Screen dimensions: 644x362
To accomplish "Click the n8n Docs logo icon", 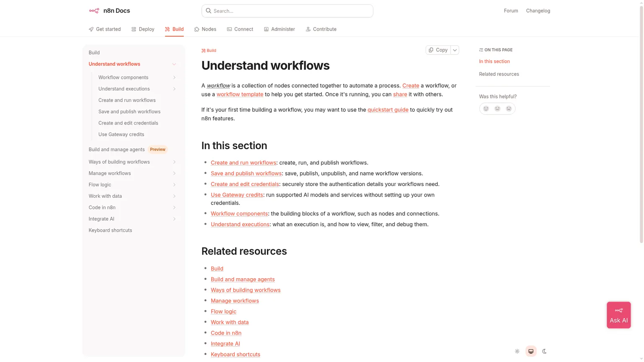I will (94, 11).
